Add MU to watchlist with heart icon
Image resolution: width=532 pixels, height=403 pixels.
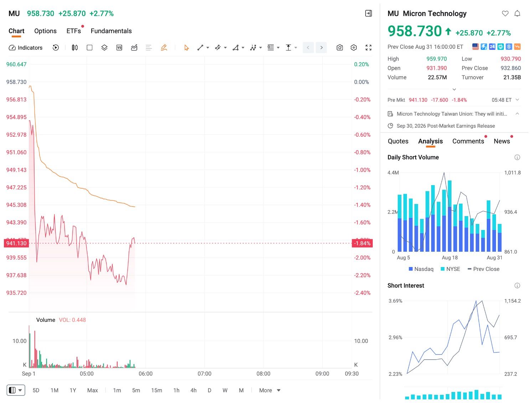point(505,14)
